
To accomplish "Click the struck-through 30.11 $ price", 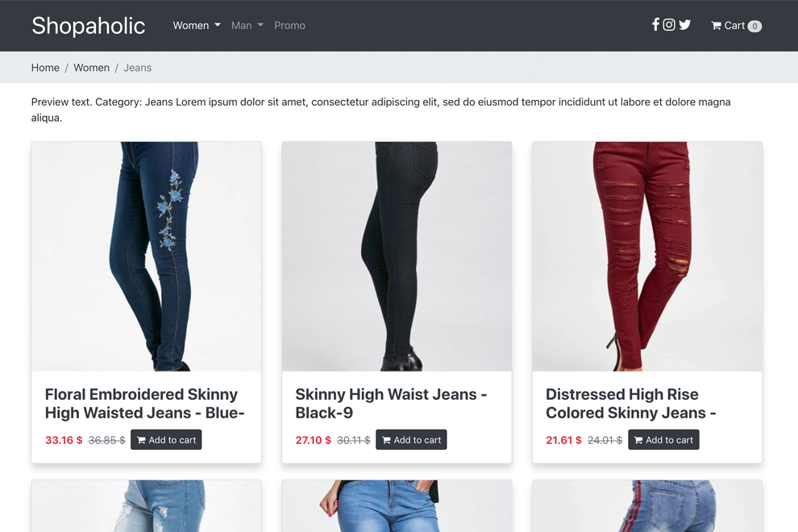I will 354,440.
